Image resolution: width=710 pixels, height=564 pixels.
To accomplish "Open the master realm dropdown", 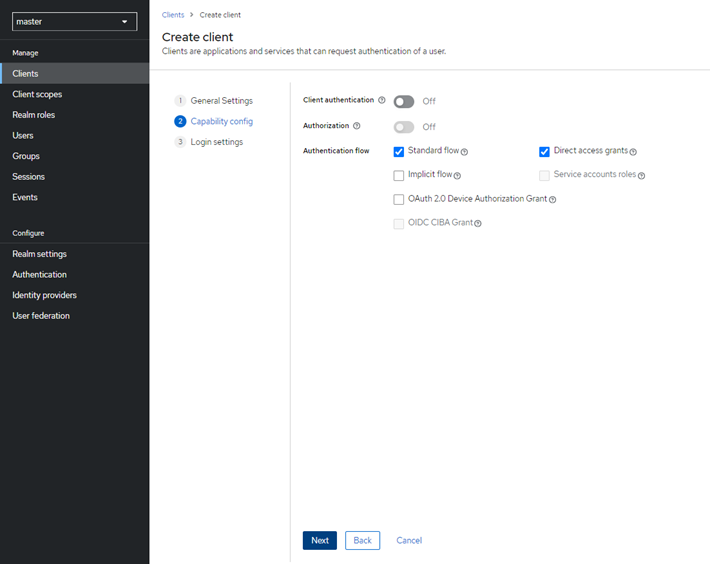I will [74, 21].
